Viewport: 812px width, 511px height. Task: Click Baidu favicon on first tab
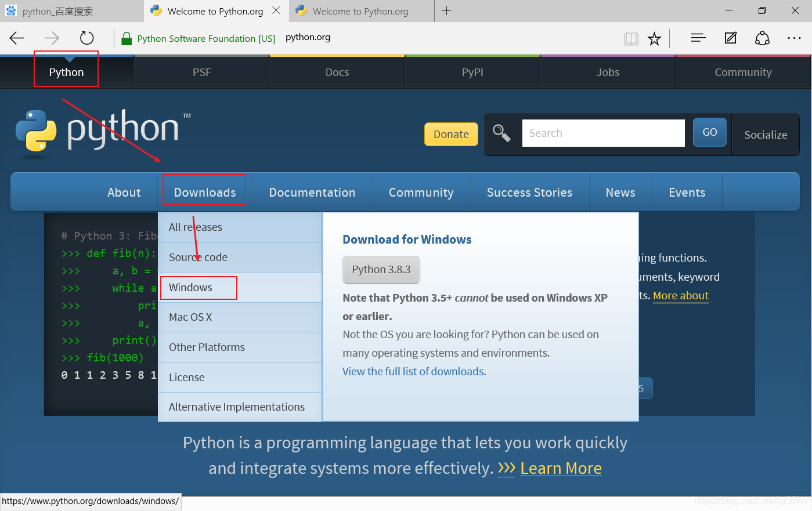(x=10, y=11)
